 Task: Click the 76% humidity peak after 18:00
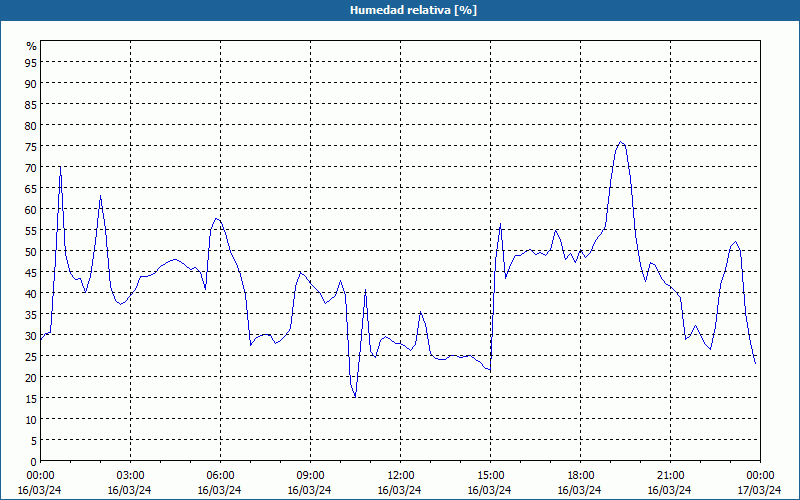point(620,142)
